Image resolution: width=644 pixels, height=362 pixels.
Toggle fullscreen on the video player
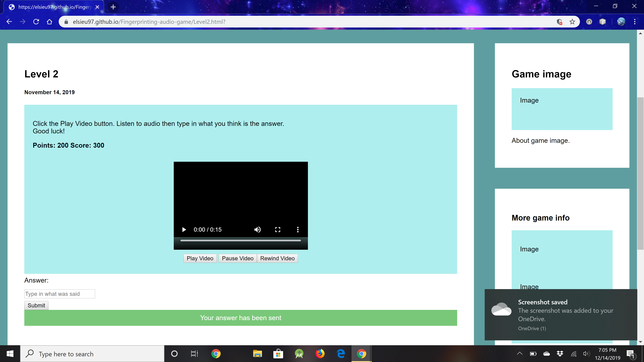point(278,229)
